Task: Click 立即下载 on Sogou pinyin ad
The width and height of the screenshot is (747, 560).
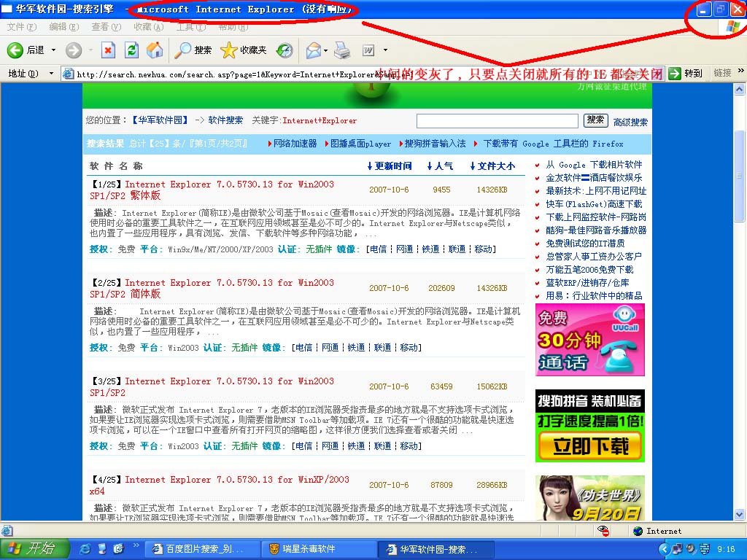Action: tap(590, 446)
